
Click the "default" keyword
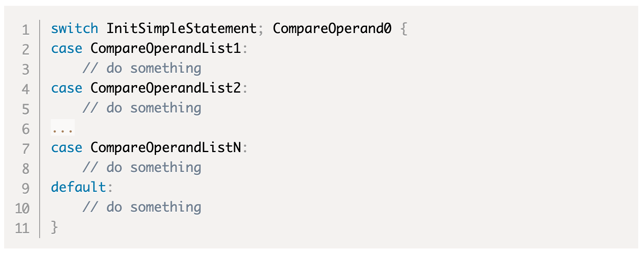coord(78,188)
